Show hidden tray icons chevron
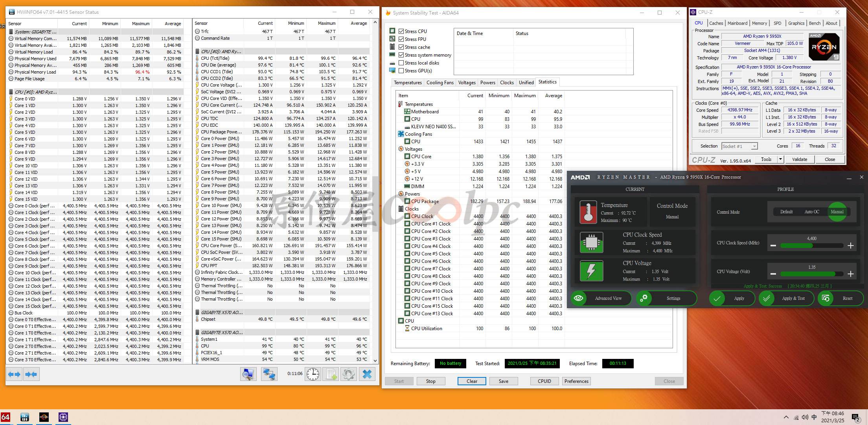Image resolution: width=868 pixels, height=425 pixels. (x=786, y=417)
